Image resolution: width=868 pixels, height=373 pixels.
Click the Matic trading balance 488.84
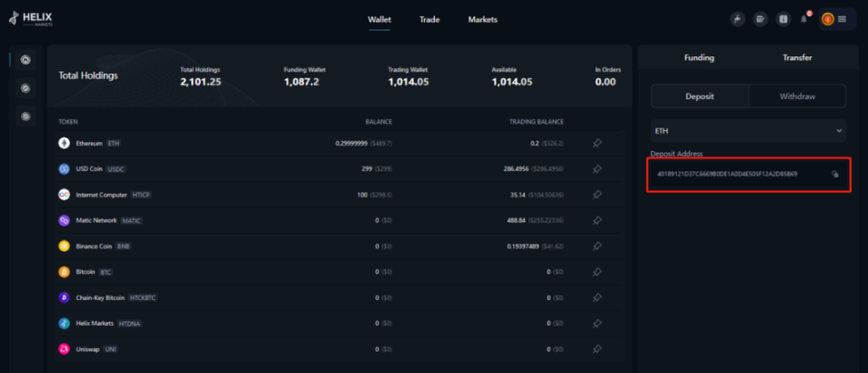click(x=517, y=220)
